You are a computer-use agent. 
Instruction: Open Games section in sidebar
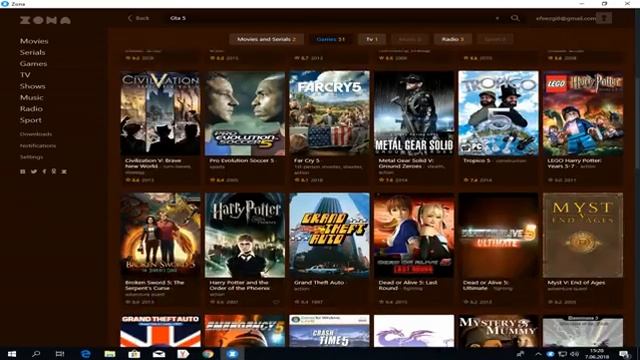tap(33, 64)
